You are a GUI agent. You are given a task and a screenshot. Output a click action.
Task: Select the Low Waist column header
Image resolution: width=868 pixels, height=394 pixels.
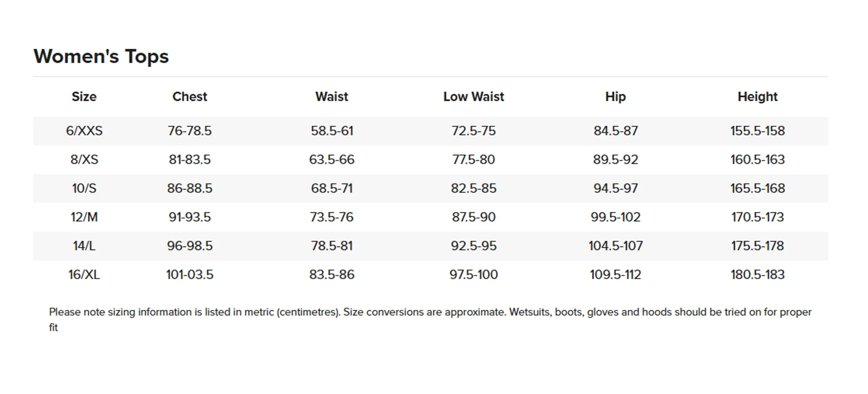click(x=473, y=96)
